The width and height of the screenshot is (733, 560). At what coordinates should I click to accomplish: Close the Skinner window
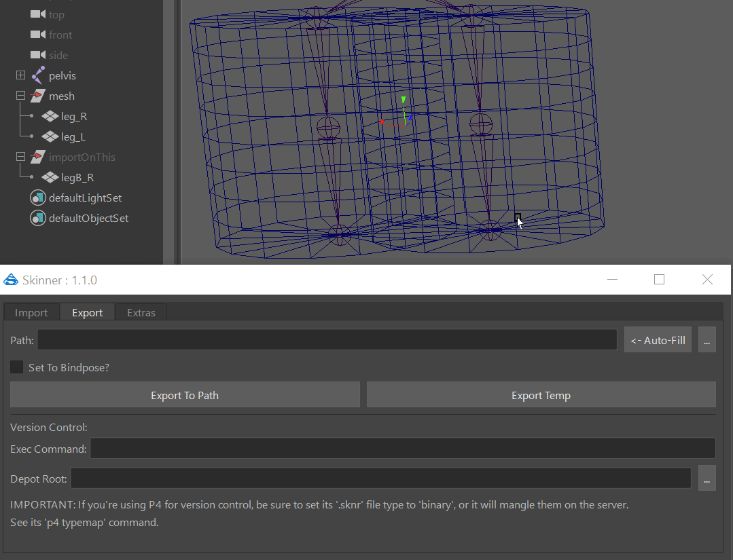coord(707,279)
